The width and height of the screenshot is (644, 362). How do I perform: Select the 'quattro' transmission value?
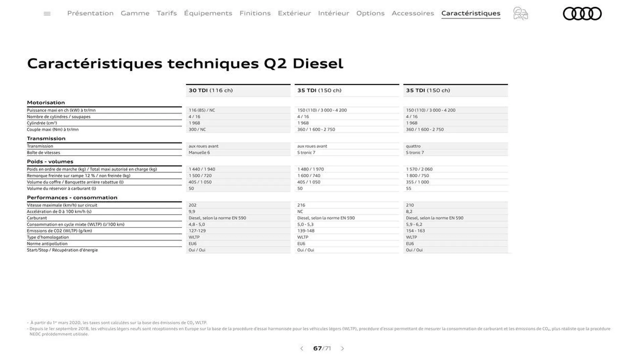tap(413, 146)
